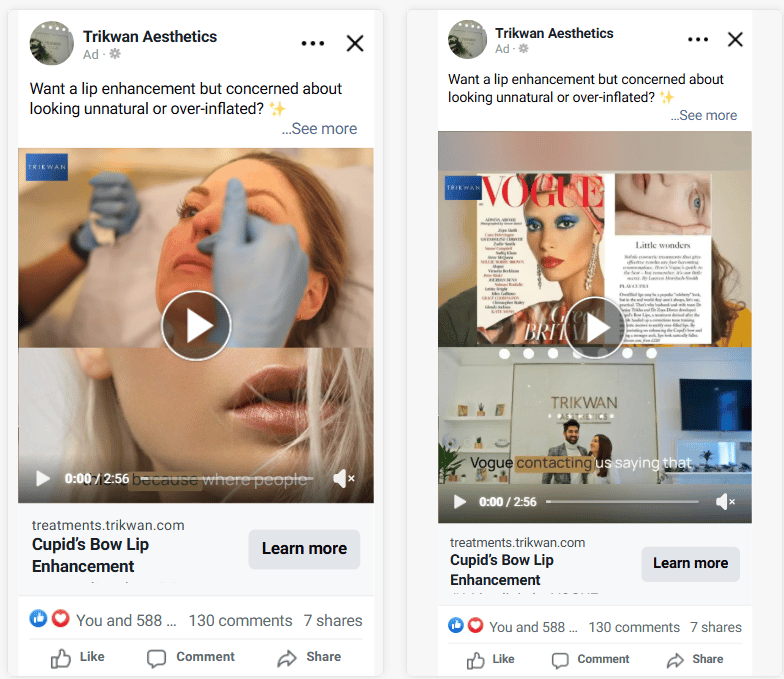Click small play icon in left video controls

(43, 478)
